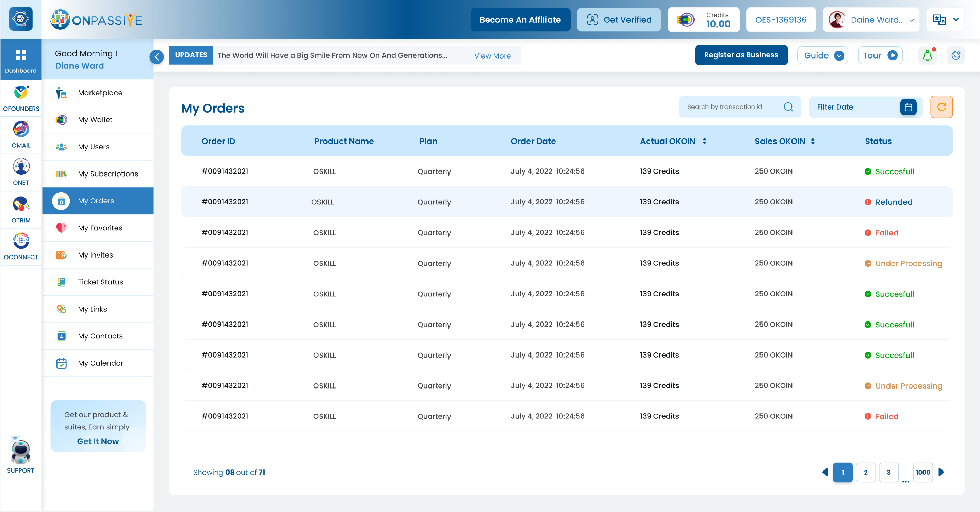
Task: Open Ticket Status menu item
Action: (x=98, y=282)
